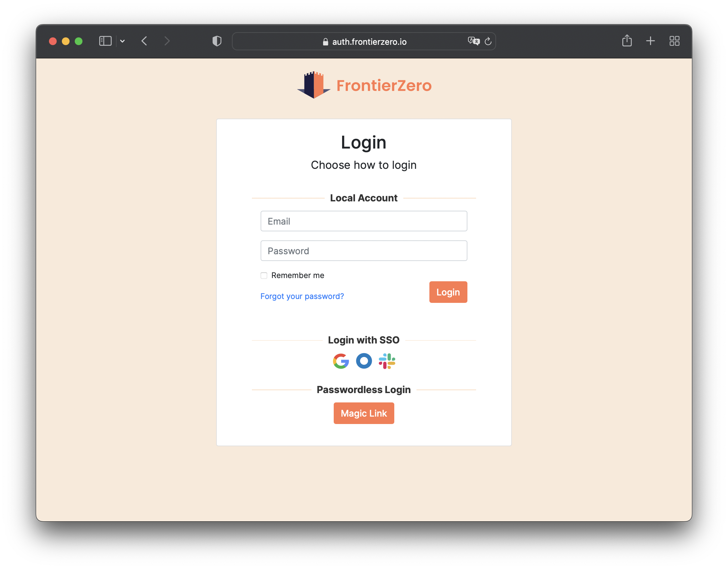
Task: Go back with the left chevron button
Action: click(x=144, y=41)
